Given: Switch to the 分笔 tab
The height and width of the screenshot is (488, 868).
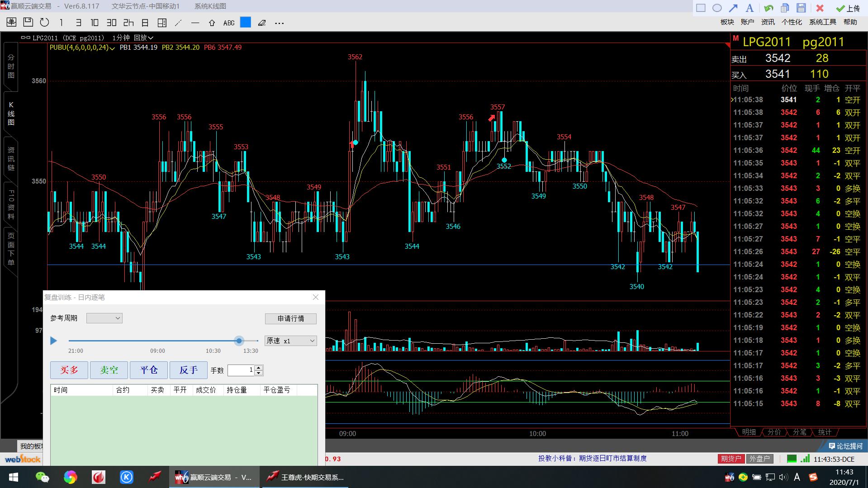Looking at the screenshot, I should tap(799, 432).
